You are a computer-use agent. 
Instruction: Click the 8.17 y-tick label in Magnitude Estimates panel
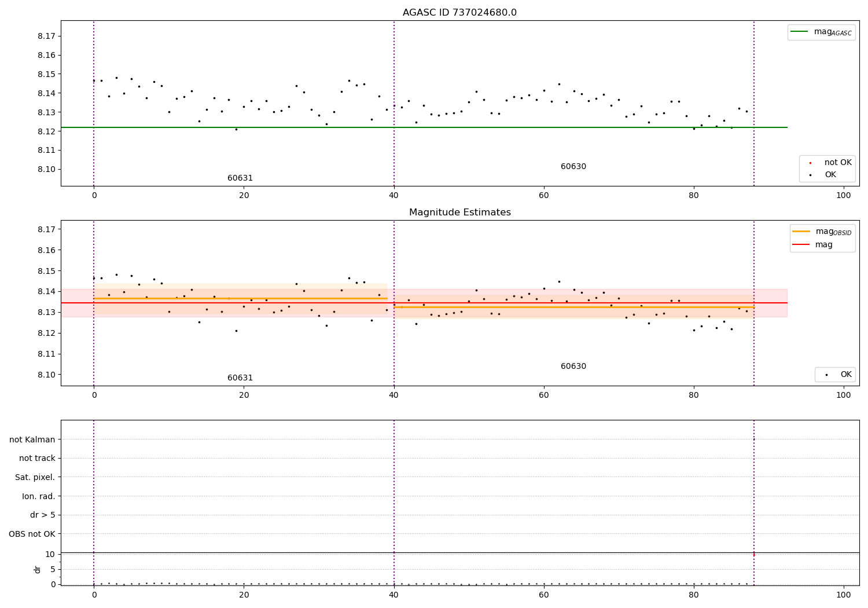click(46, 229)
